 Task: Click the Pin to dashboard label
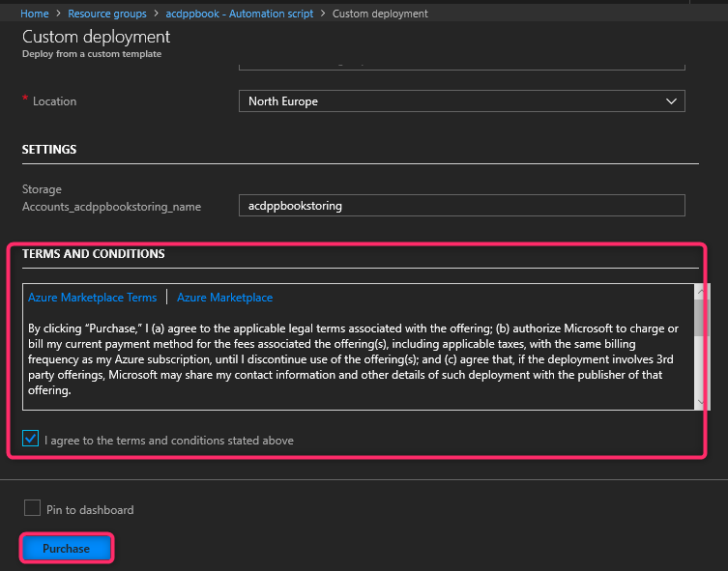(90, 510)
